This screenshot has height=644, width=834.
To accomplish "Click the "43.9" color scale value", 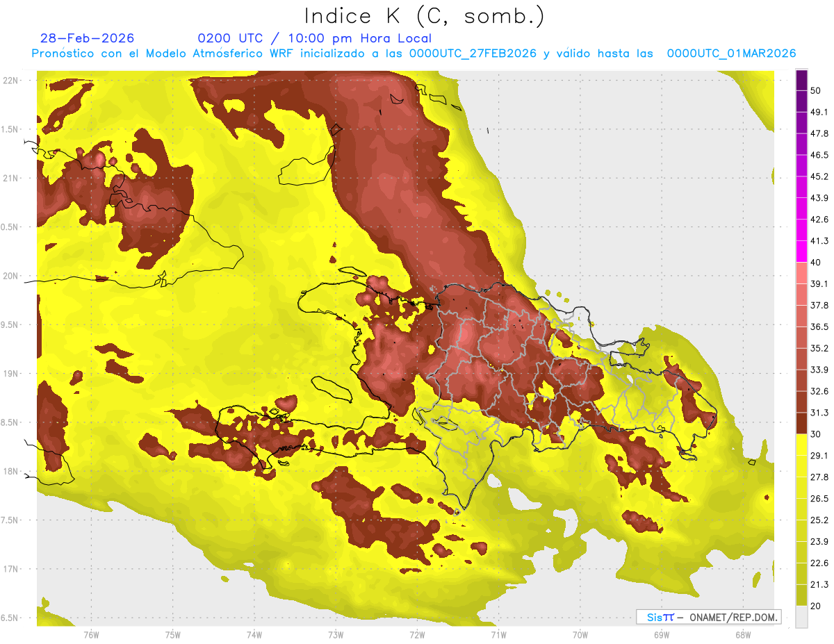I will click(819, 198).
